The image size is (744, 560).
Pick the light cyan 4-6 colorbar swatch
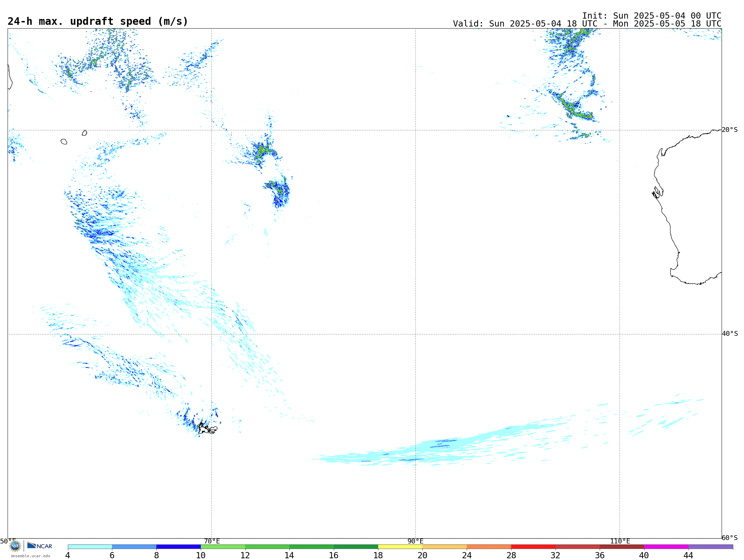[90, 547]
